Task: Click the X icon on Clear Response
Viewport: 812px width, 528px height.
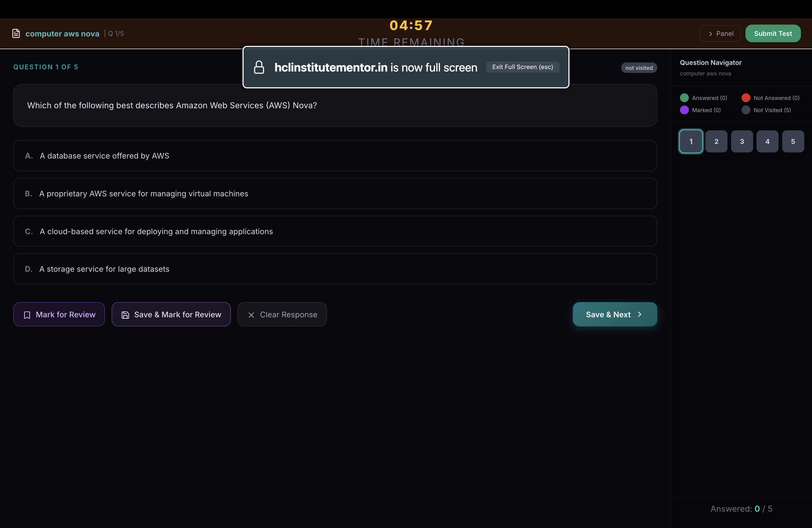Action: 251,315
